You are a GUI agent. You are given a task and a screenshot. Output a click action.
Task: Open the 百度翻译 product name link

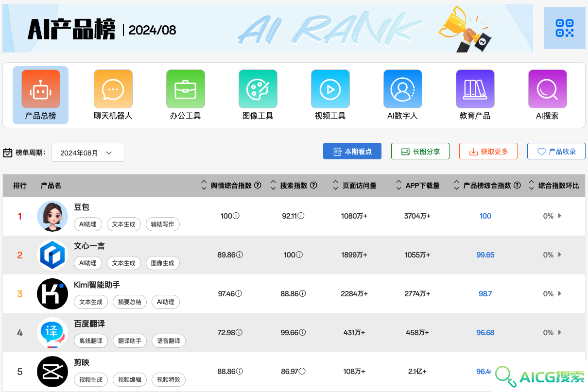[x=89, y=324]
